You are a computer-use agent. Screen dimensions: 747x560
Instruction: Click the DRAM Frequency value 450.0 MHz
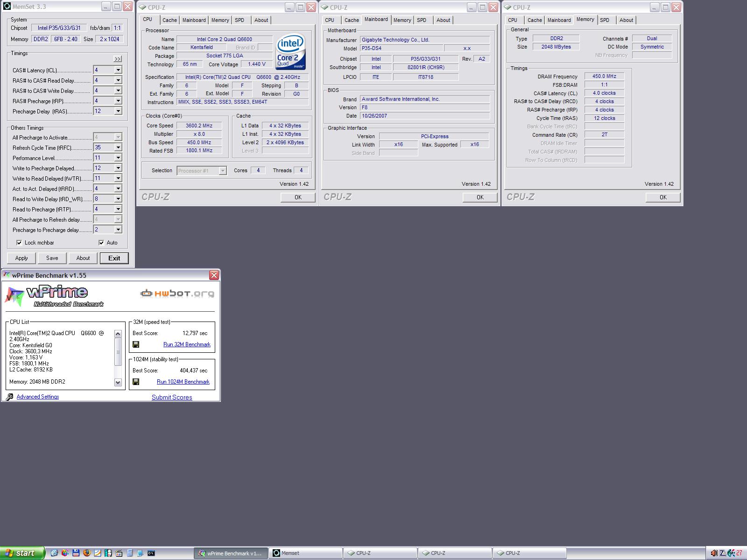click(x=604, y=76)
